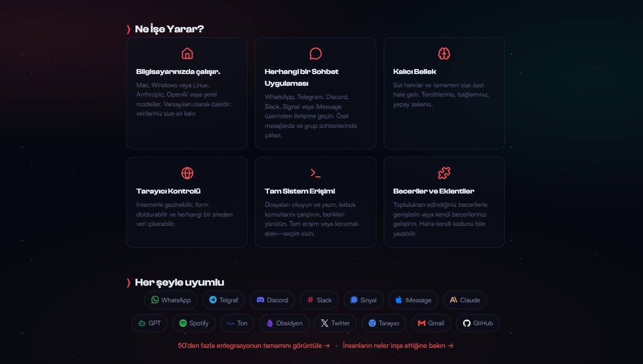The height and width of the screenshot is (364, 643).
Task: Click the globe icon above Tarayıcı Kontrolü
Action: coord(187,173)
